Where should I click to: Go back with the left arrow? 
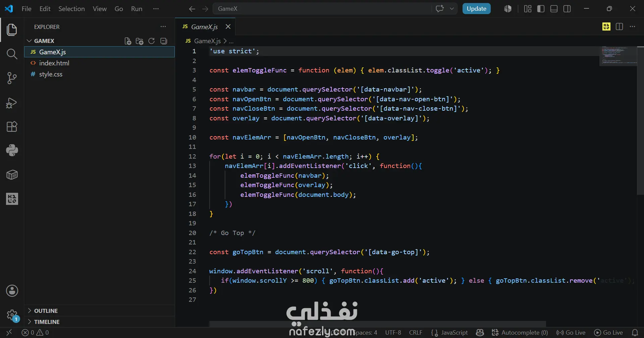[x=192, y=9]
